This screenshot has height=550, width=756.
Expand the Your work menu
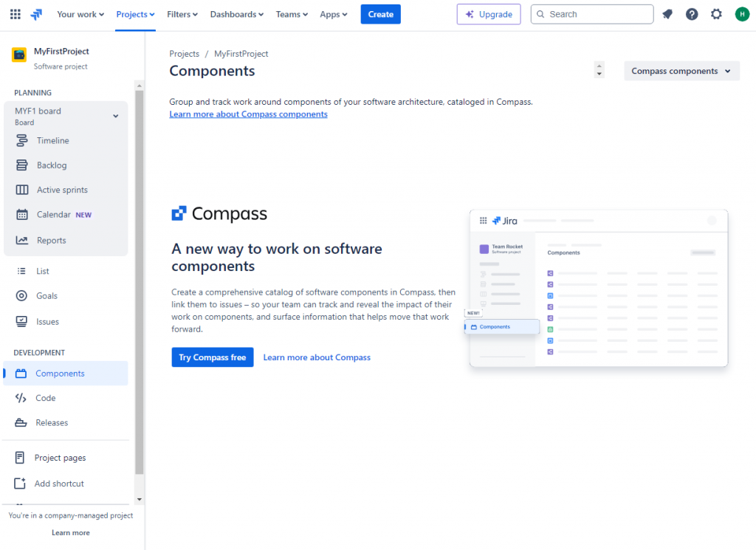point(80,15)
